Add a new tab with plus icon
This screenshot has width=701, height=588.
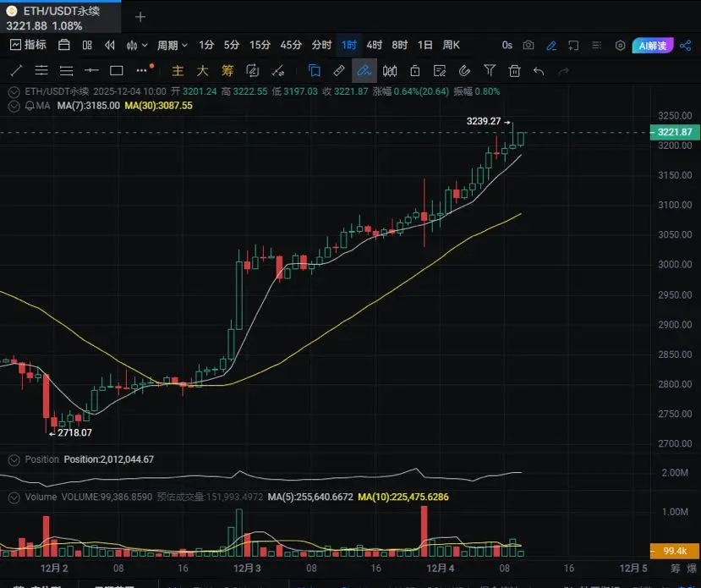point(140,17)
